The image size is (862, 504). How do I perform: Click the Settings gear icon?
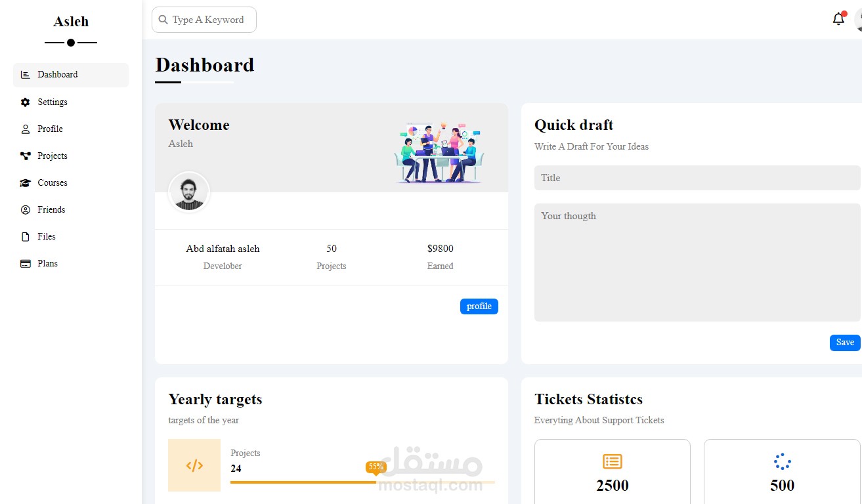[26, 102]
